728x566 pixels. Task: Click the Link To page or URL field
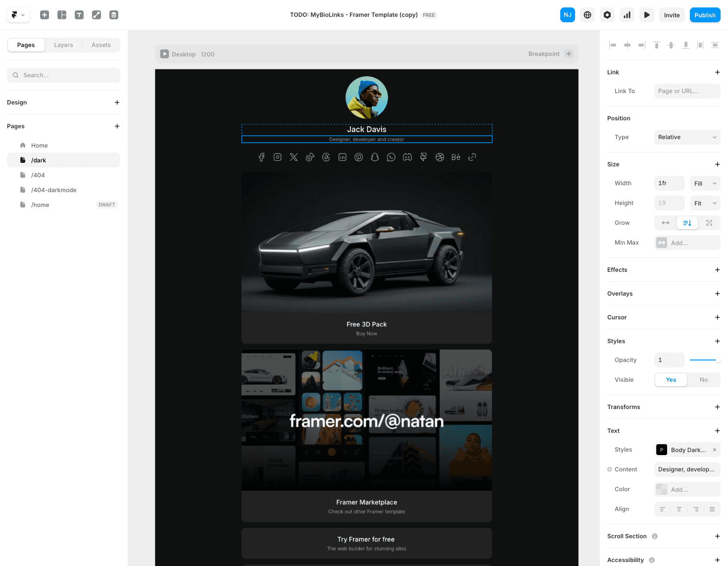click(687, 91)
